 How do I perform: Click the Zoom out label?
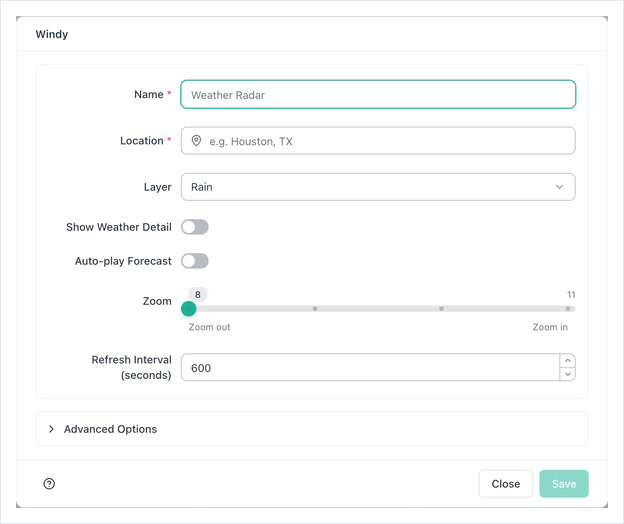coord(209,327)
